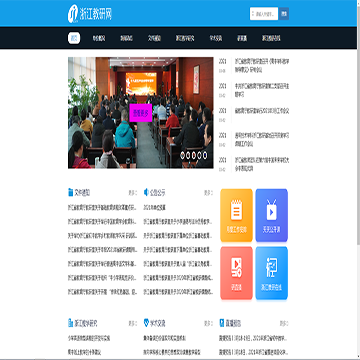The height and width of the screenshot is (360, 360).
Task: Open the last article under 公告公示
Action: (178, 292)
